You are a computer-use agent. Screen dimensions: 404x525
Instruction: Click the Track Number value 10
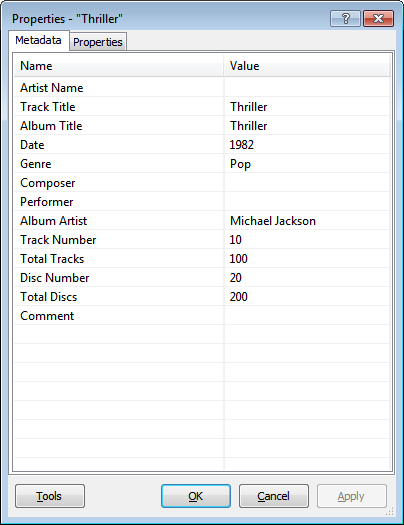(236, 240)
